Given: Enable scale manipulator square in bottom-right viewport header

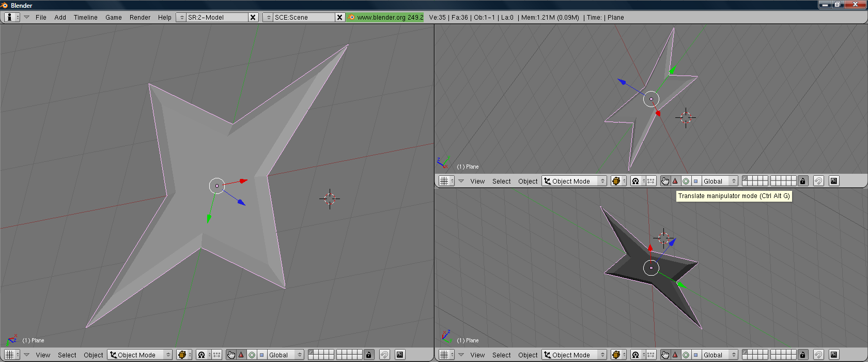Looking at the screenshot, I should click(696, 355).
